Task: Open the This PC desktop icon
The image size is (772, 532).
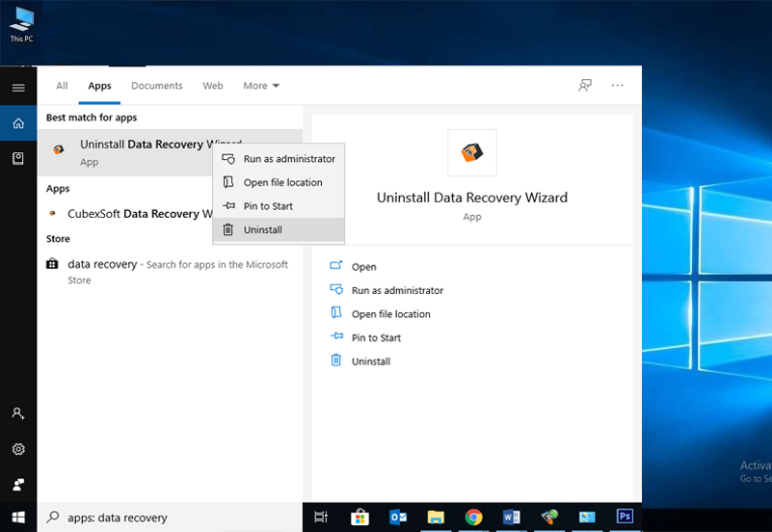Action: tap(21, 26)
